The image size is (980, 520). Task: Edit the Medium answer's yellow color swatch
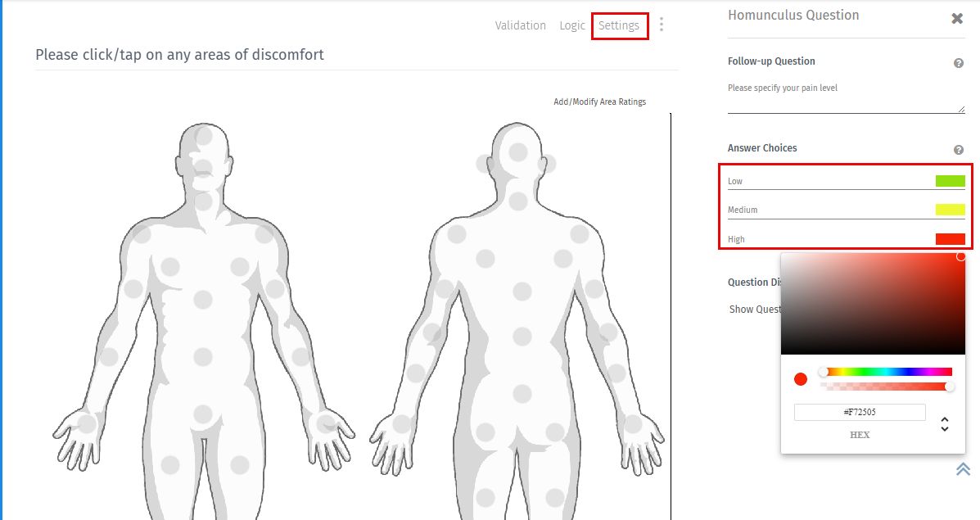(x=949, y=209)
